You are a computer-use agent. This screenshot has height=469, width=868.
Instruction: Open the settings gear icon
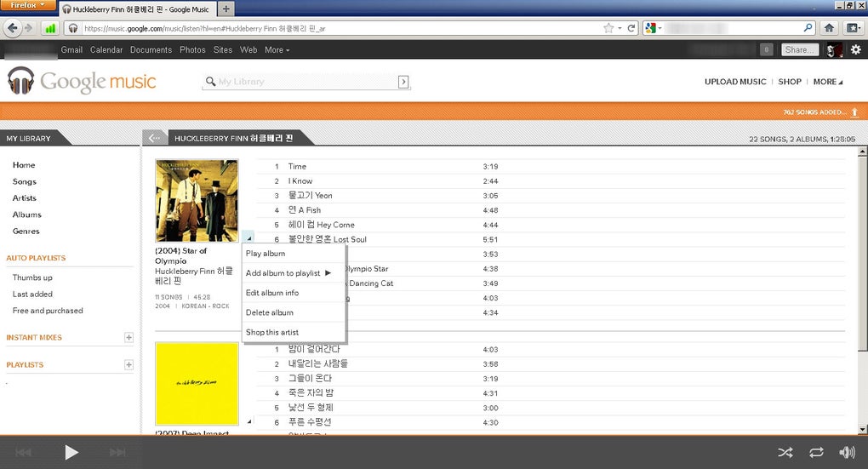[856, 49]
